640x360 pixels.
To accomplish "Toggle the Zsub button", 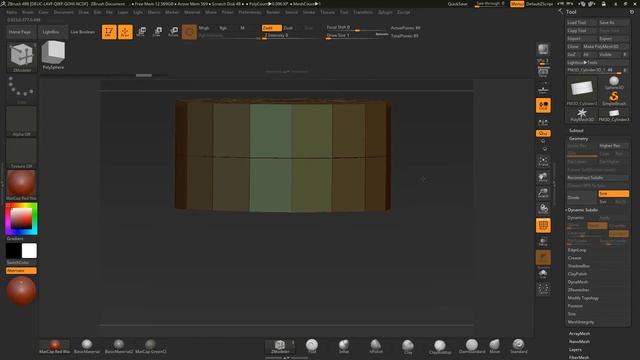I will click(x=288, y=28).
